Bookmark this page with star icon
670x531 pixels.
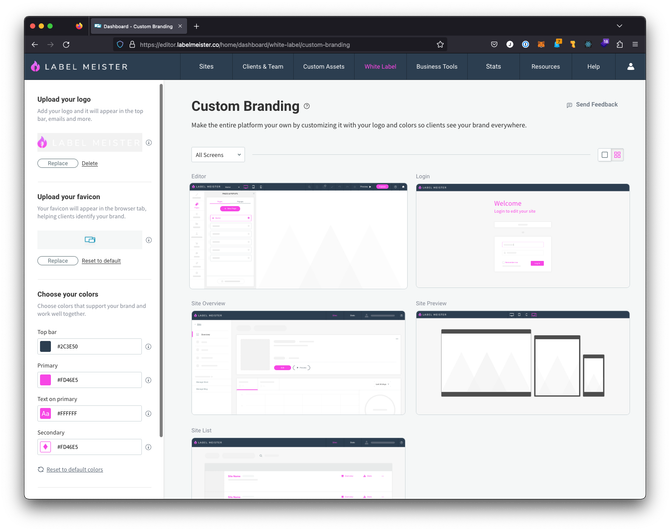tap(440, 44)
